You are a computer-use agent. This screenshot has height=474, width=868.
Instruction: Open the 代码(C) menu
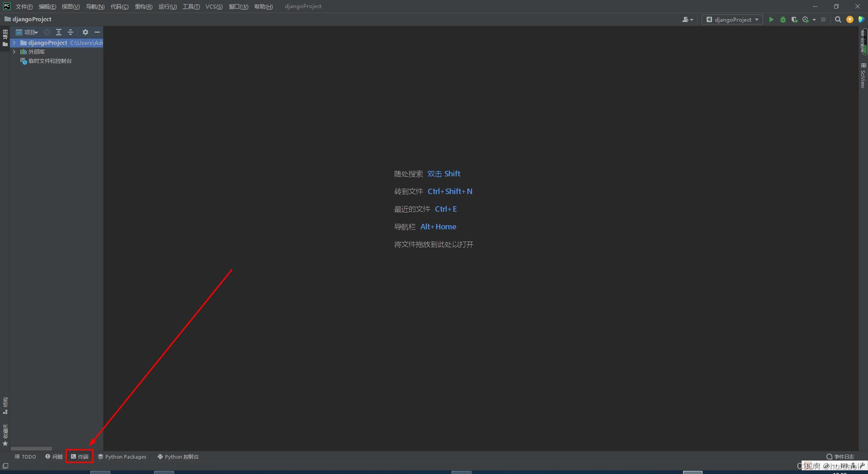coord(119,6)
